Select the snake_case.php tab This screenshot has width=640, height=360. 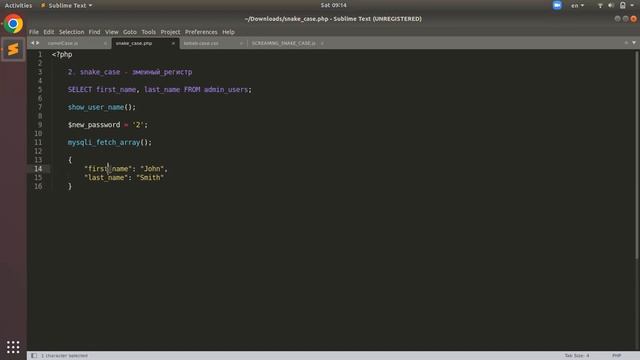(x=134, y=43)
